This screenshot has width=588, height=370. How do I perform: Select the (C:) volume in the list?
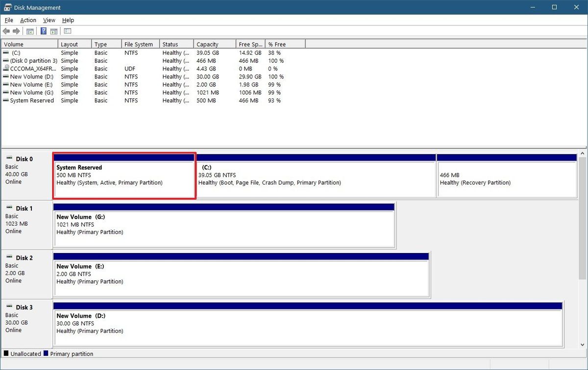pos(29,52)
